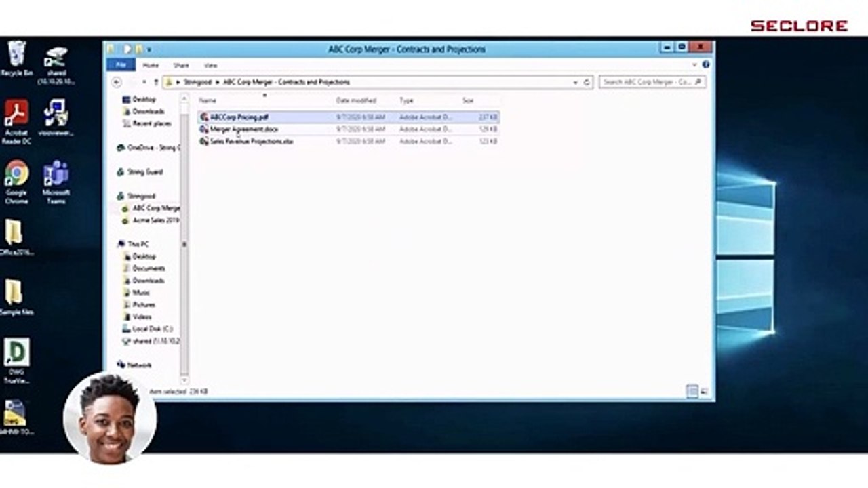
Task: Open the File menu
Action: (x=121, y=65)
